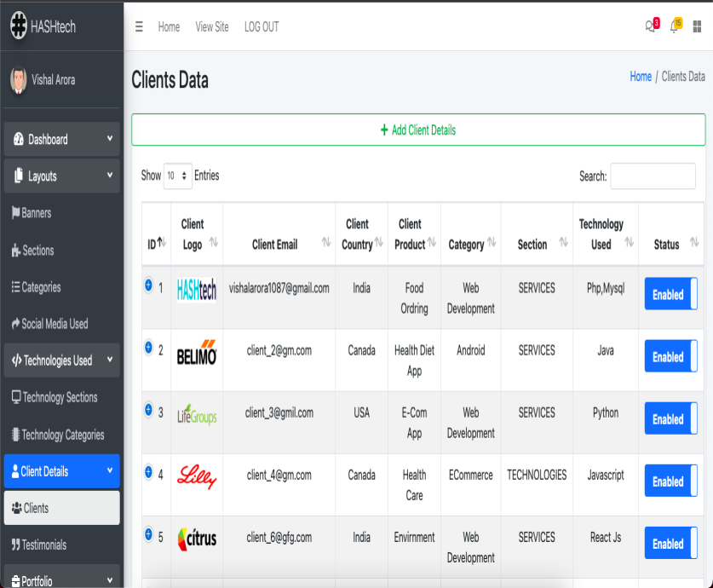Expand the Technologies Used sidebar menu
Image resolution: width=713 pixels, height=588 pixels.
(61, 360)
